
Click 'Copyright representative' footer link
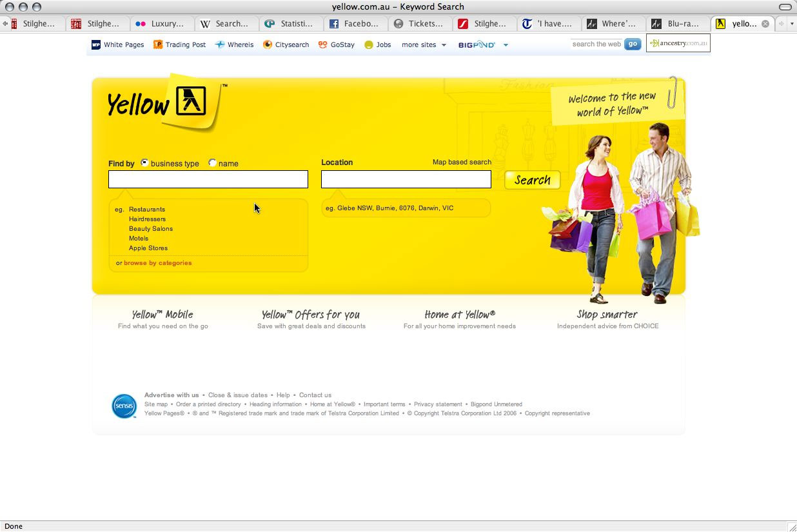tap(557, 413)
